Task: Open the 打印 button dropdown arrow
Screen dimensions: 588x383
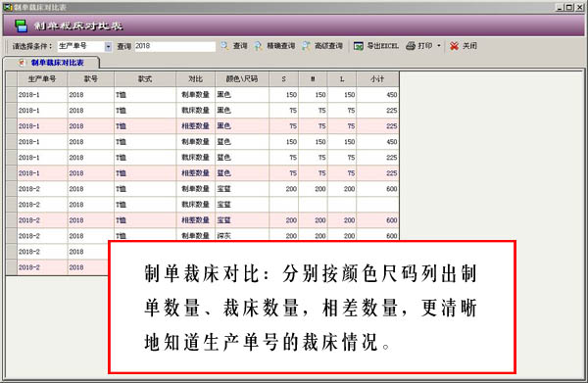Action: pyautogui.click(x=439, y=46)
